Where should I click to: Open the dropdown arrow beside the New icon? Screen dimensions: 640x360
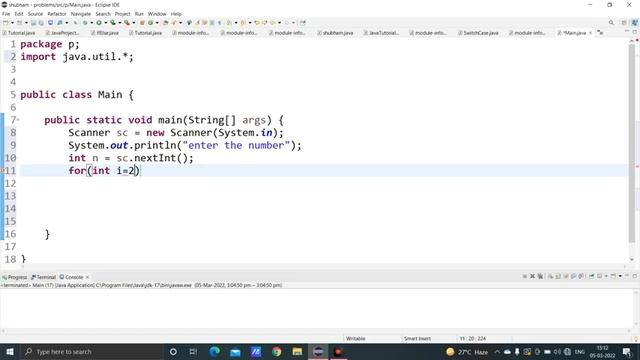point(12,23)
